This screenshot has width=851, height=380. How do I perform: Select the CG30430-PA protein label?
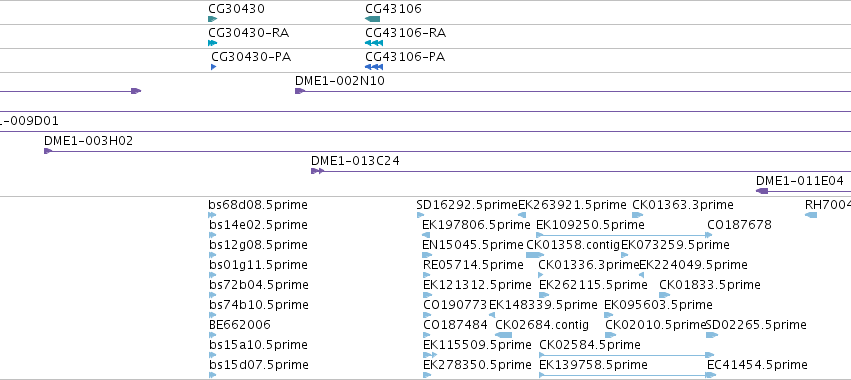pos(251,57)
